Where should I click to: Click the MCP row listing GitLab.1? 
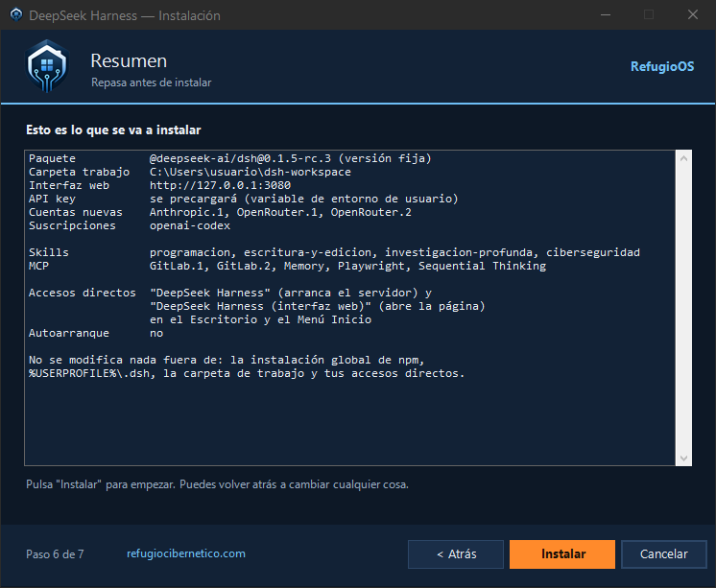click(x=287, y=266)
